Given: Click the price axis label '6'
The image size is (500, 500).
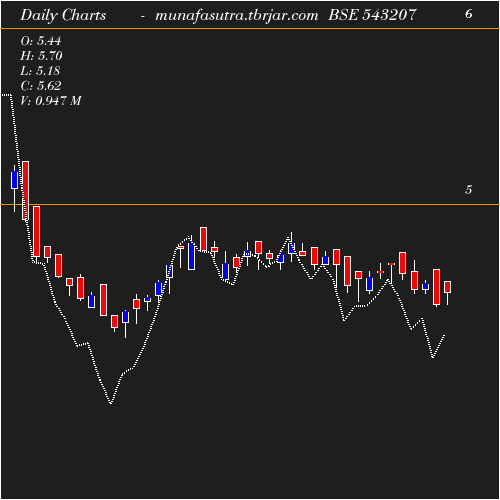Looking at the screenshot, I should point(468,14).
